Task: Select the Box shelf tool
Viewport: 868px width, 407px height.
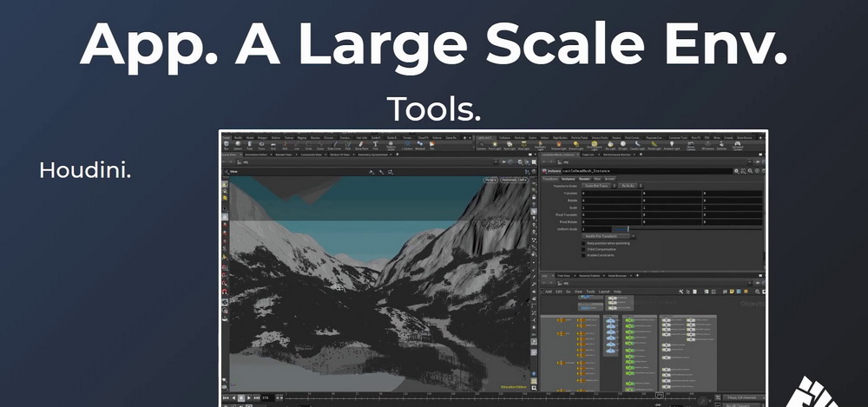Action: pos(226,145)
